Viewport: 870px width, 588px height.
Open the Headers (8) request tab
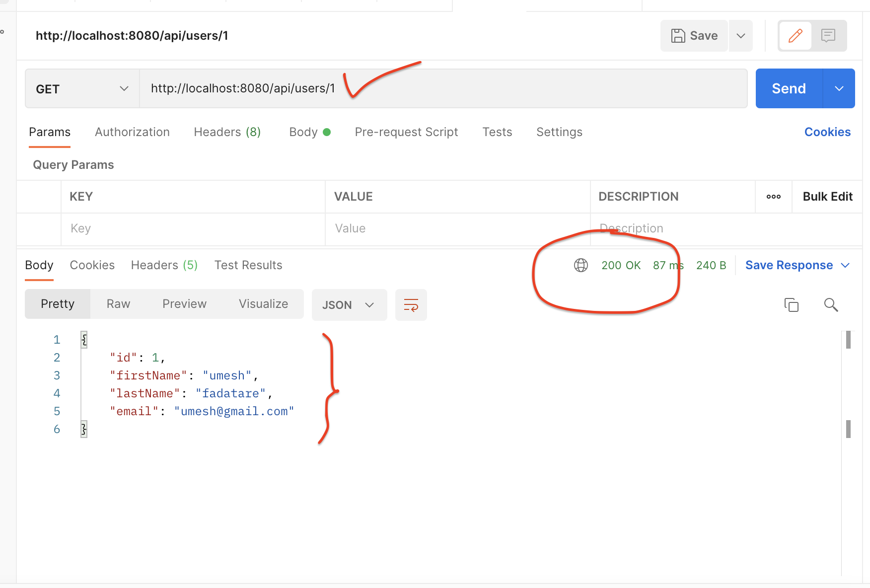[227, 132]
